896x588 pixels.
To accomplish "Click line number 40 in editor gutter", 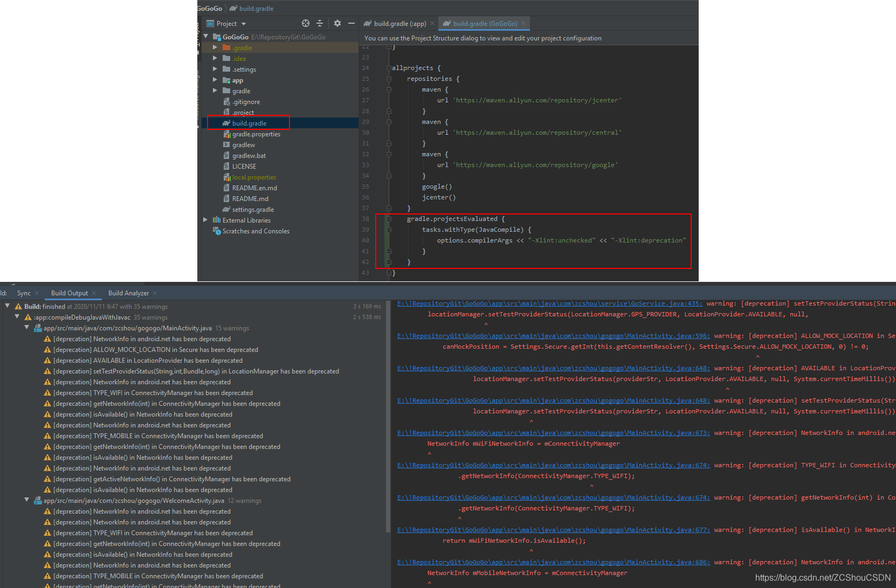I will (366, 240).
